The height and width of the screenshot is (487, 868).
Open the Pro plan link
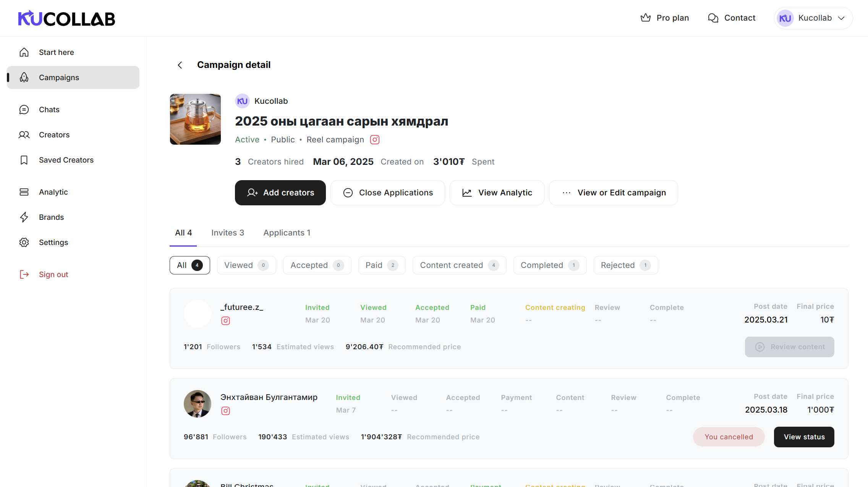tap(673, 18)
